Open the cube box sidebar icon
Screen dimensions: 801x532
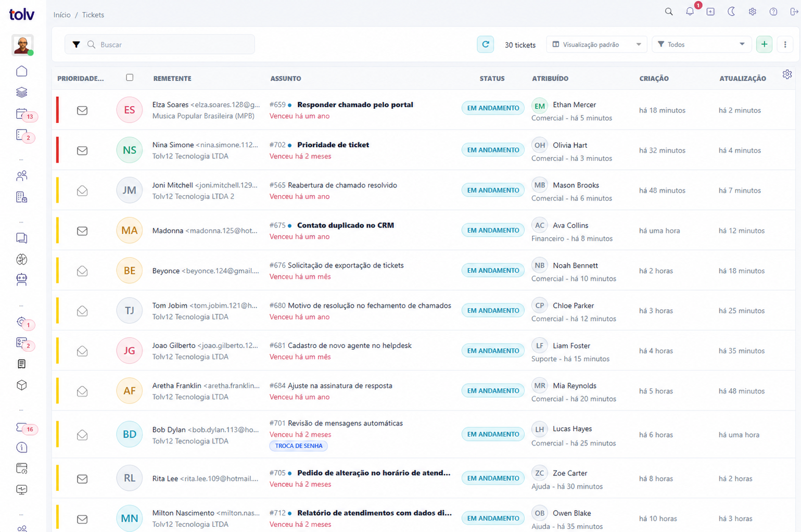[21, 385]
